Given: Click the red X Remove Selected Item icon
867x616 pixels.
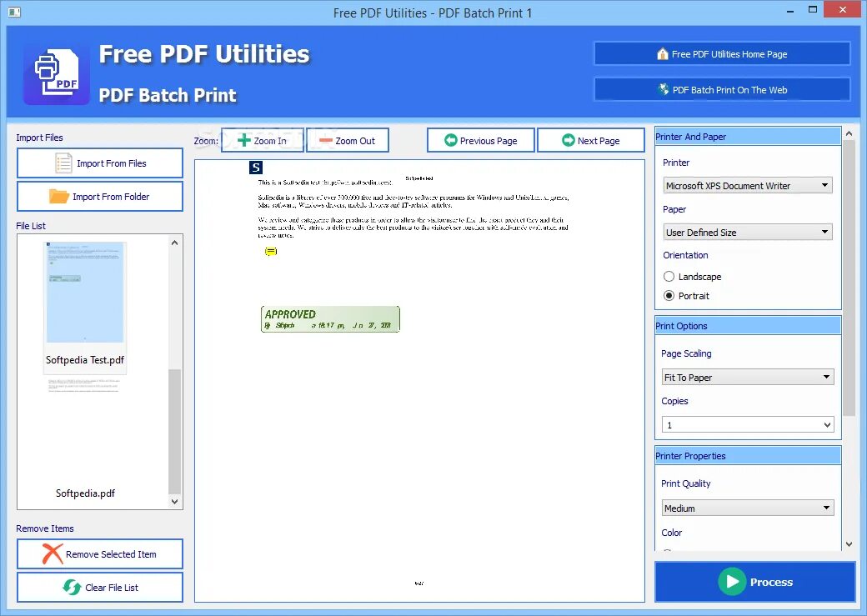Looking at the screenshot, I should [x=53, y=553].
